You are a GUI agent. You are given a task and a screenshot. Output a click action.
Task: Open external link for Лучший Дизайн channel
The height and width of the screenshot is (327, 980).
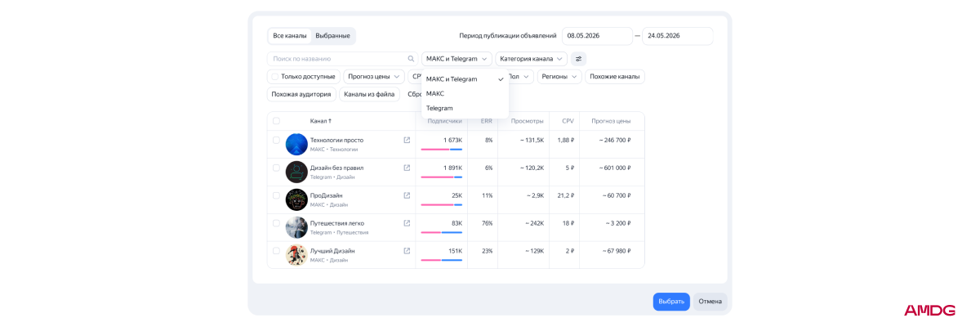click(407, 251)
